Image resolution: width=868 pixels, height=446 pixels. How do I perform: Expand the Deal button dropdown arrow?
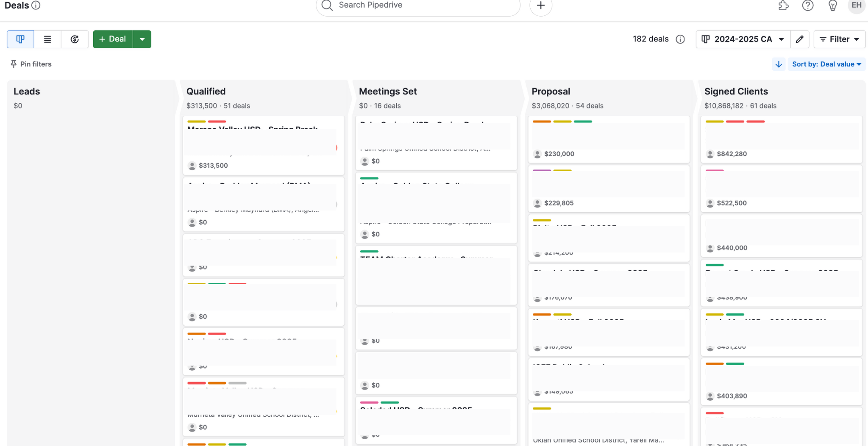(x=142, y=39)
